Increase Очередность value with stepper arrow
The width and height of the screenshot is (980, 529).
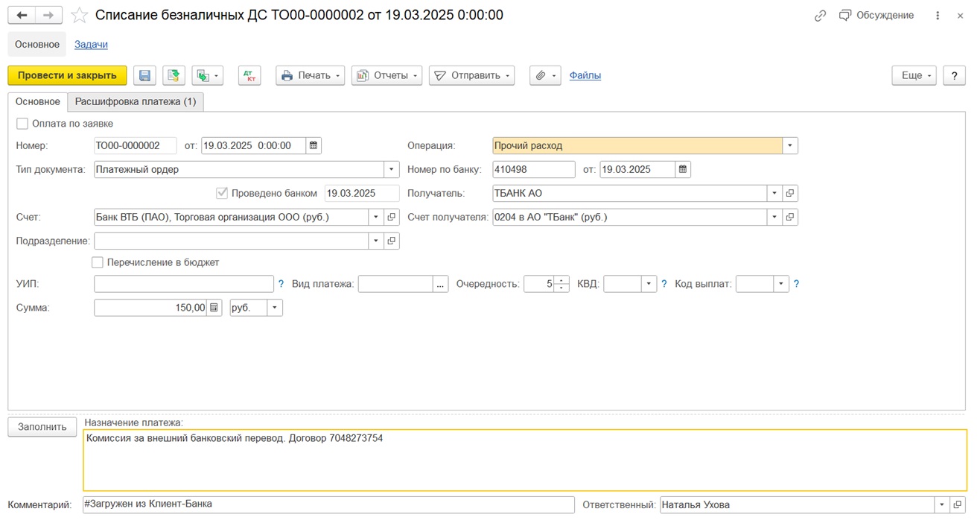point(561,280)
